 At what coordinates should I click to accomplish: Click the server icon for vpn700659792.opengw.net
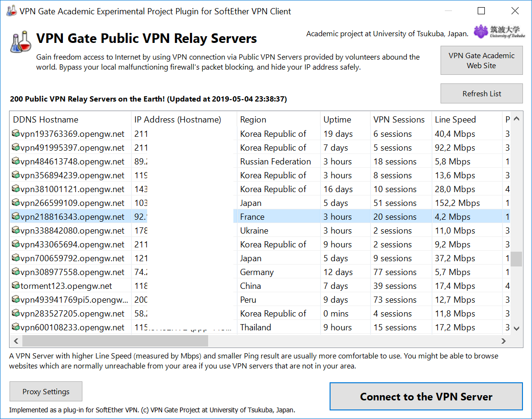click(16, 258)
